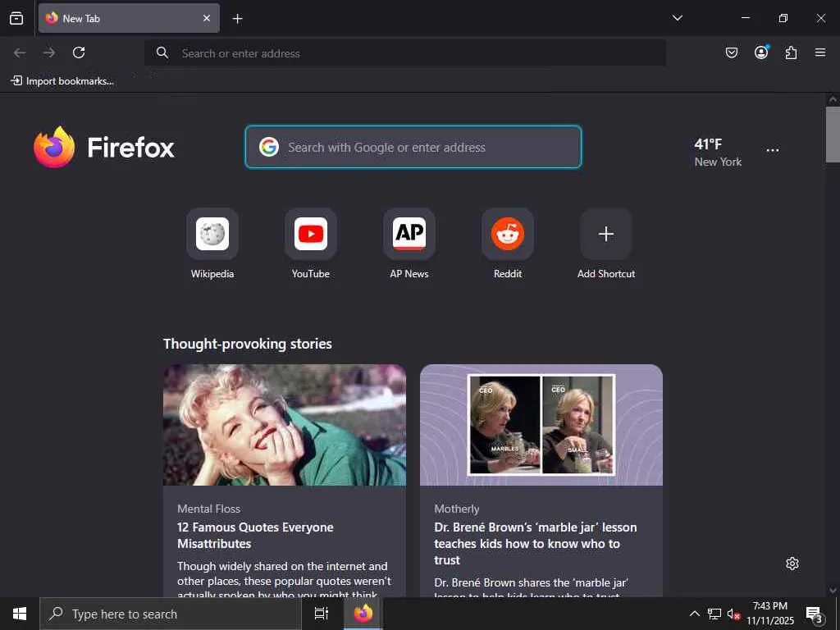Expand the list all tabs chevron
This screenshot has width=840, height=630.
pos(677,18)
